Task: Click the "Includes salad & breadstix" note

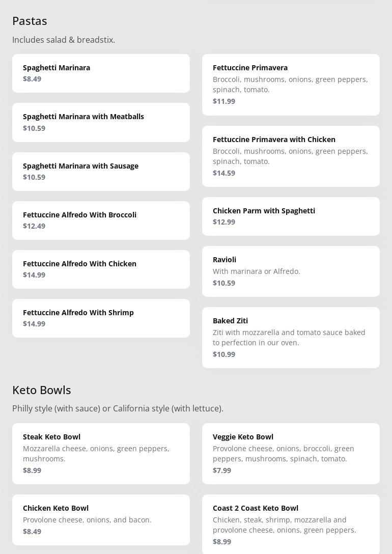Action: click(x=64, y=40)
